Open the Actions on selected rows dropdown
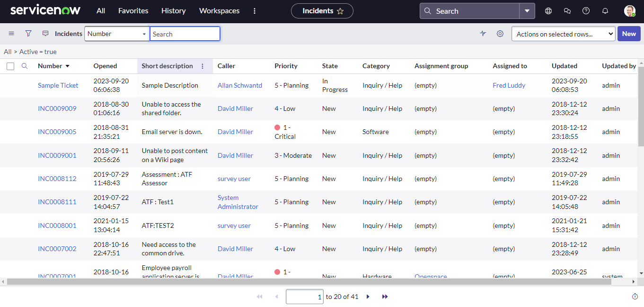 click(x=563, y=34)
